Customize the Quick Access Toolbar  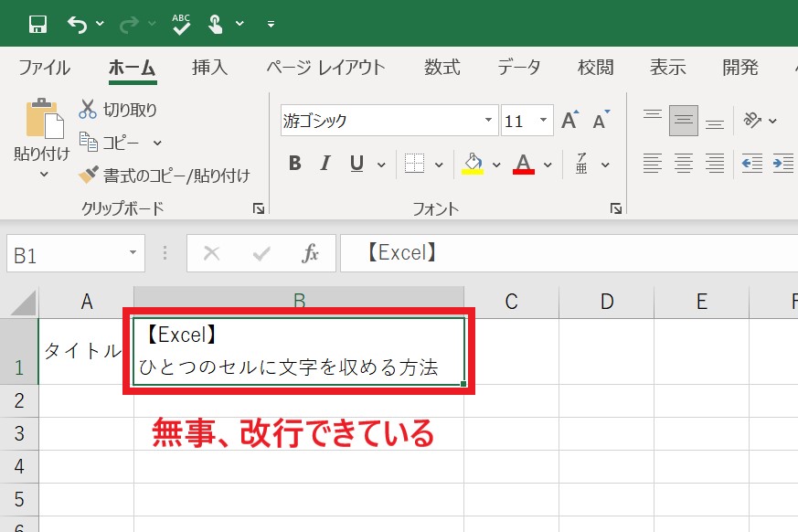tap(271, 24)
